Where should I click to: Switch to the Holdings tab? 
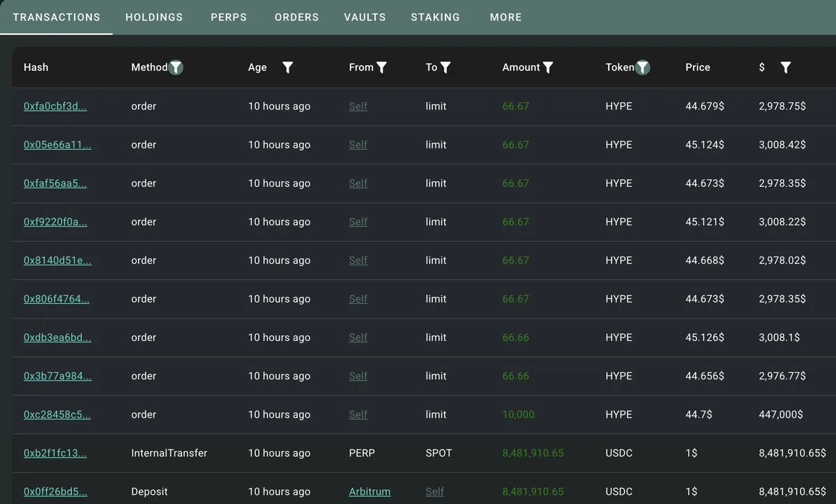click(x=154, y=17)
